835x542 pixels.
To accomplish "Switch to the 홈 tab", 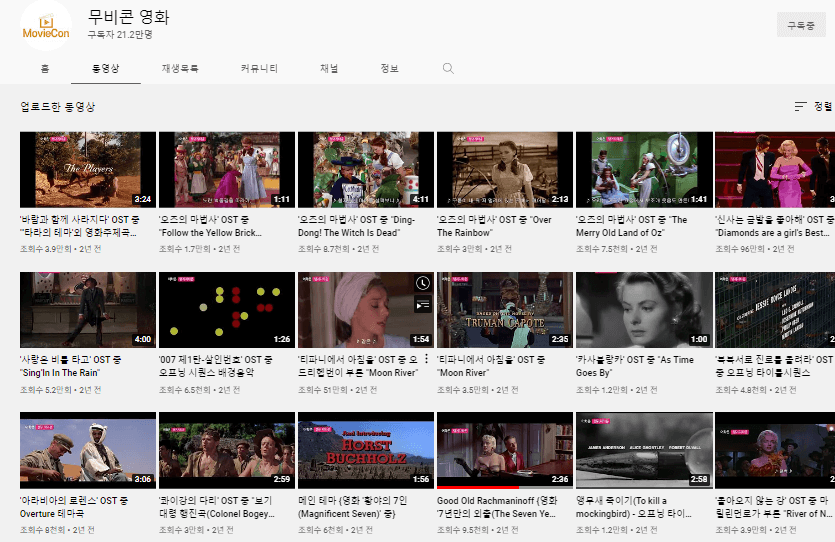I will pyautogui.click(x=45, y=68).
